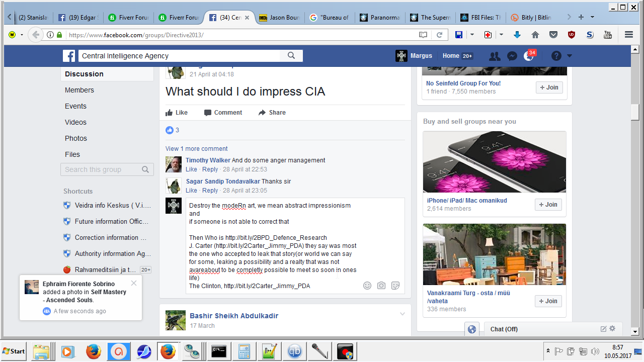
Task: Open dropdown beside the red cross icon
Action: pyautogui.click(x=501, y=35)
